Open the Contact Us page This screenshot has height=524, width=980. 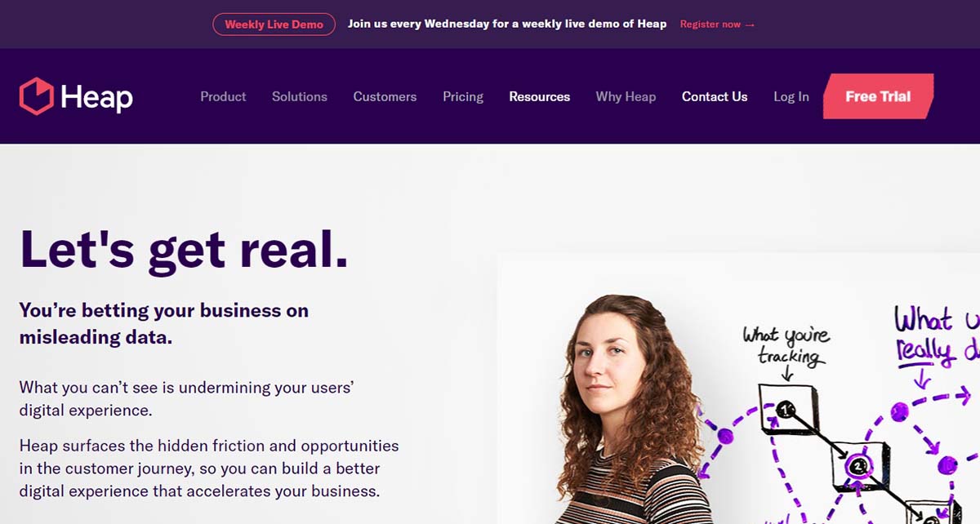coord(715,96)
